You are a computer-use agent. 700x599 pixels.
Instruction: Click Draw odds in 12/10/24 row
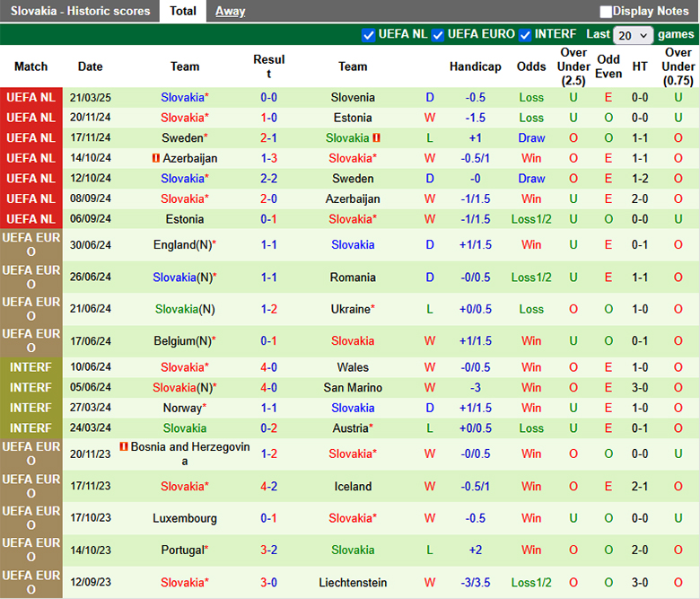[x=531, y=179]
